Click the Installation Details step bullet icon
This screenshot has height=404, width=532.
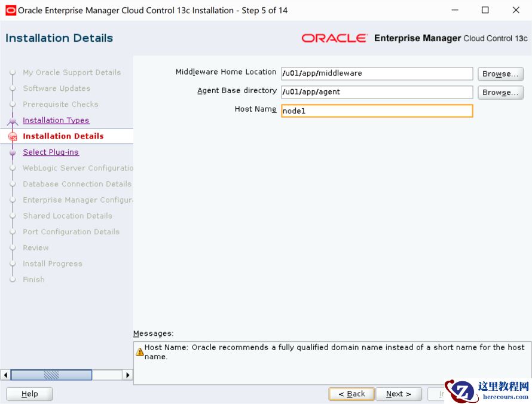click(x=13, y=136)
